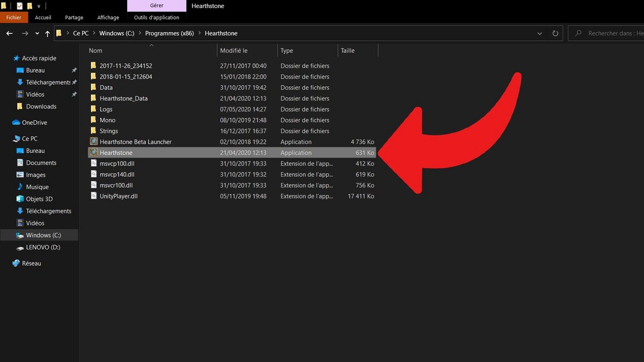The height and width of the screenshot is (362, 644).
Task: Open Quick Access Toolbar customize dropdown
Action: pos(39,6)
